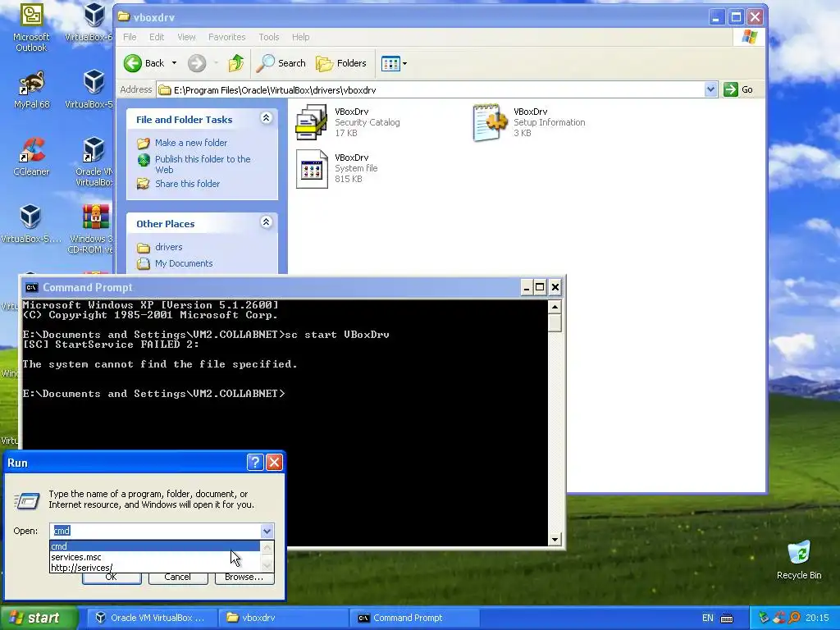Screen dimensions: 840x630
Task: Select VBoxDrv Security Catalog file
Action: (x=348, y=122)
